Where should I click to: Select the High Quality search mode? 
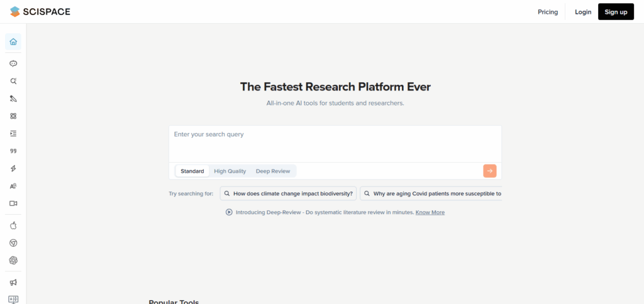pos(230,171)
